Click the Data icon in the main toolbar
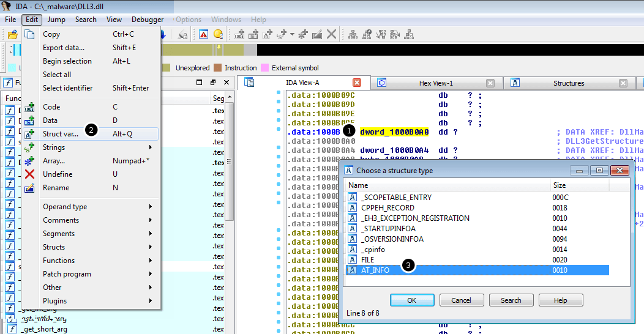The height and width of the screenshot is (334, 644). [253, 35]
